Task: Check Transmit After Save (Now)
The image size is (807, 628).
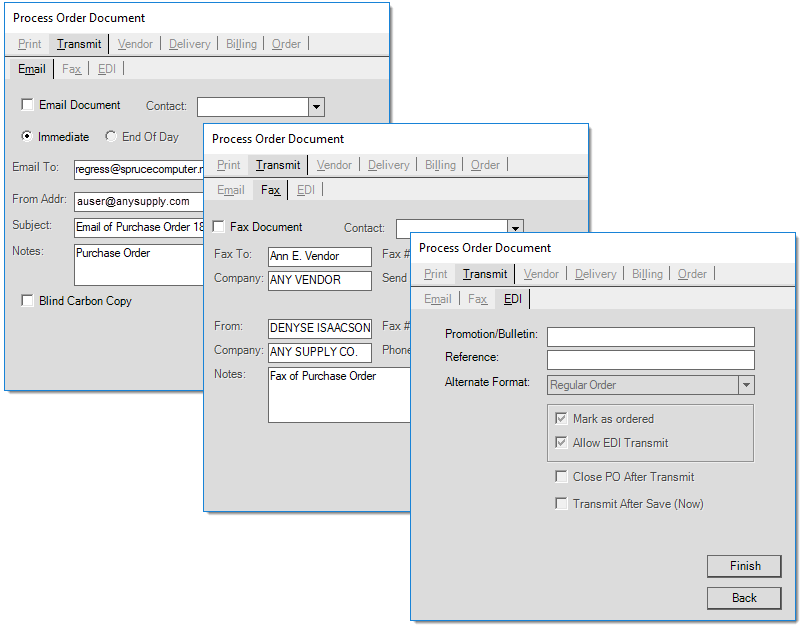Action: point(561,503)
